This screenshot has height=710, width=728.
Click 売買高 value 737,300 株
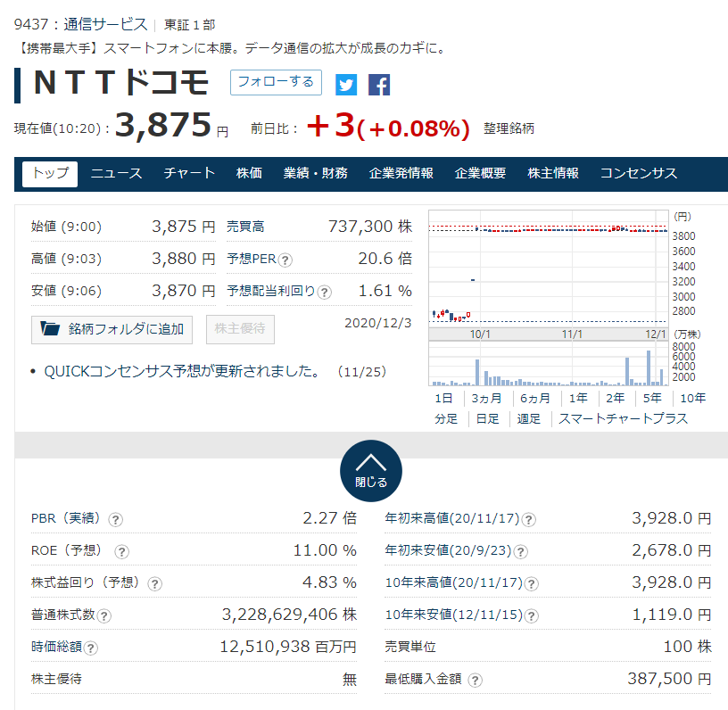[370, 227]
